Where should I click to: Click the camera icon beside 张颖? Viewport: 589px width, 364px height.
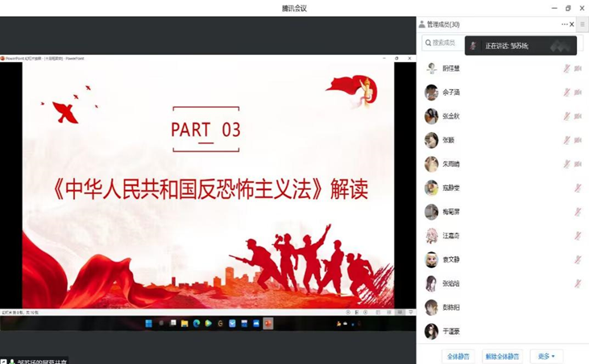point(578,140)
